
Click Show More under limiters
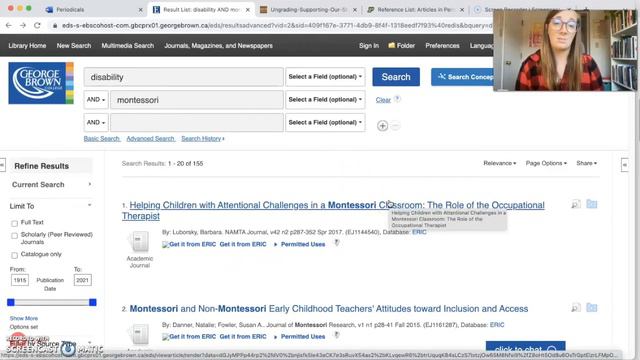tap(24, 318)
